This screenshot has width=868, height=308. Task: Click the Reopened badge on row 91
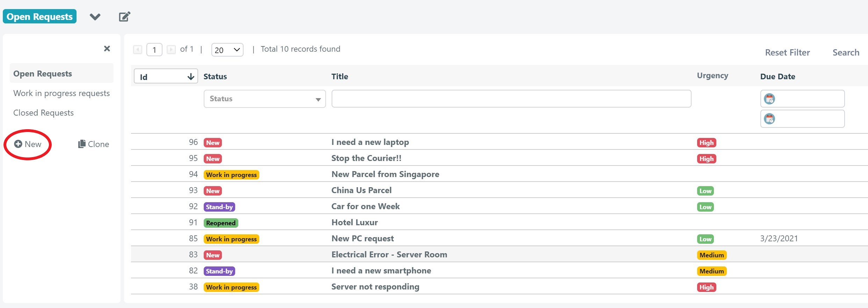point(221,223)
